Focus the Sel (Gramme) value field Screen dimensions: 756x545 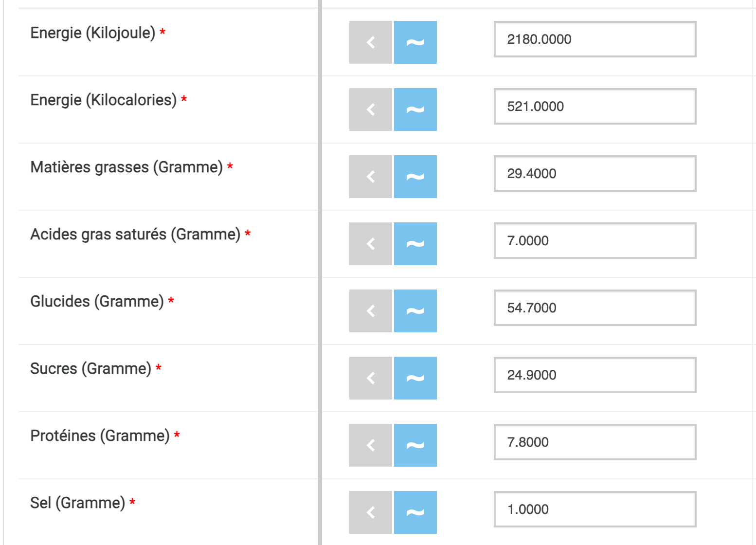tap(594, 509)
